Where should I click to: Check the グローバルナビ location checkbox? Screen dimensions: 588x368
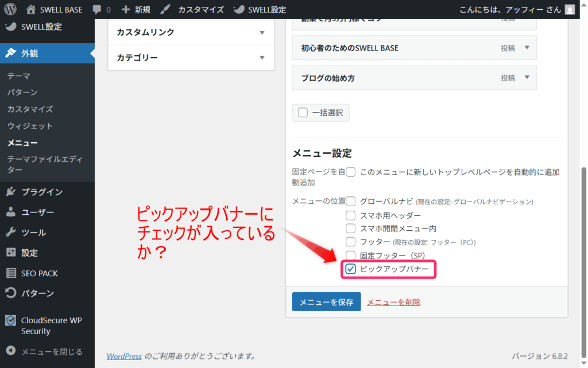click(351, 202)
